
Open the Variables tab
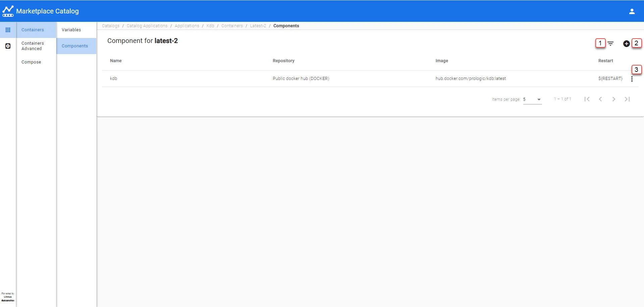(76, 30)
